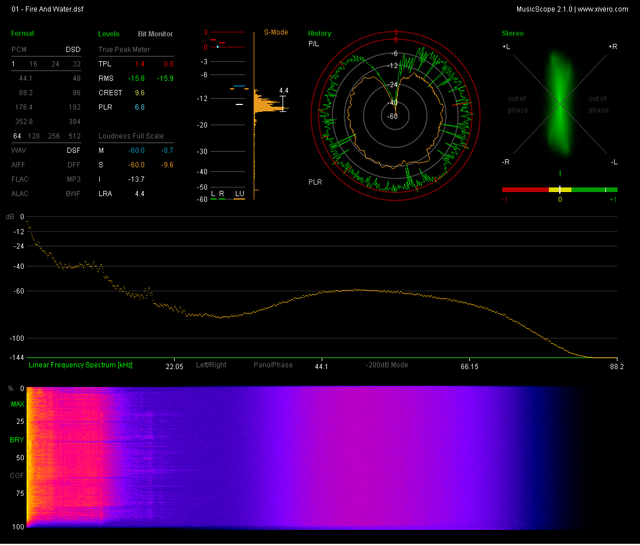The image size is (640, 545).
Task: Click the BWF file type
Action: click(x=73, y=194)
